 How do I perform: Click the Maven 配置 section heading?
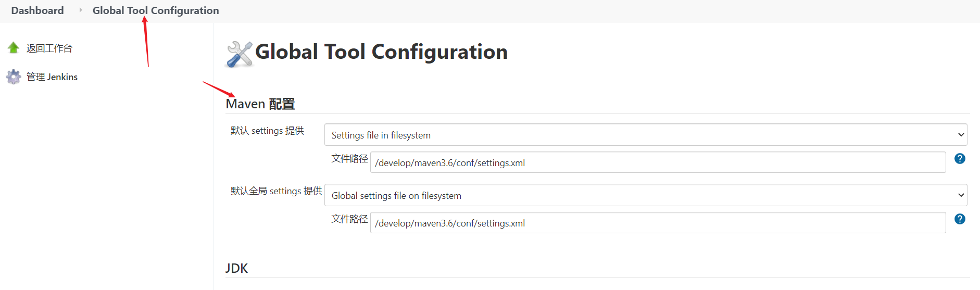[x=260, y=104]
